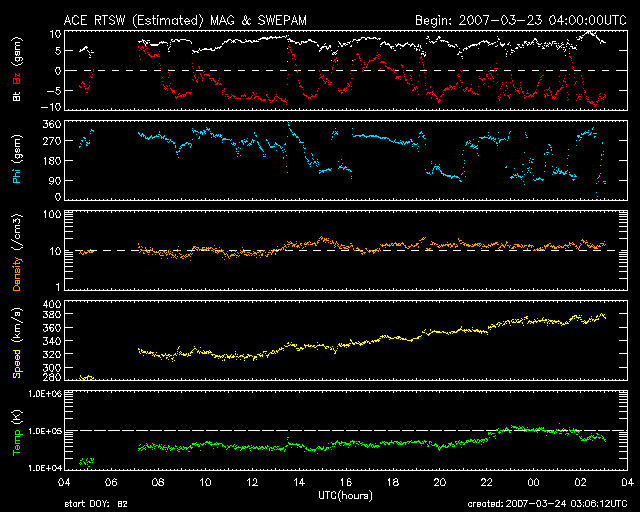Screen dimensions: 640x512
Task: Click the created: 2007-03-24 03:06:12UTC footer text
Action: point(547,504)
